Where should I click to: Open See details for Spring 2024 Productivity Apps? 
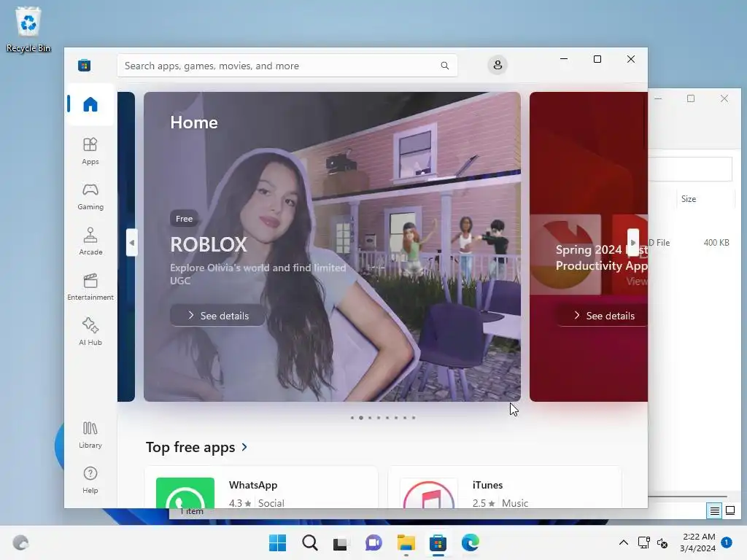coord(603,315)
